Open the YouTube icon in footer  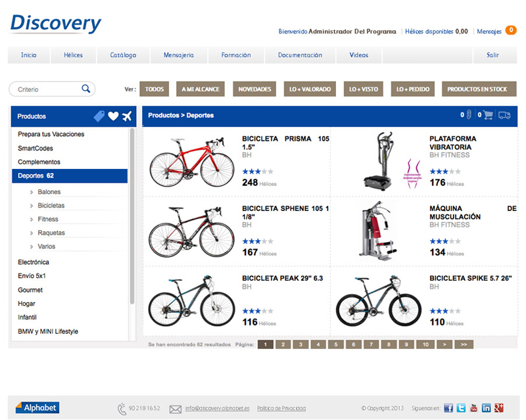[x=473, y=408]
